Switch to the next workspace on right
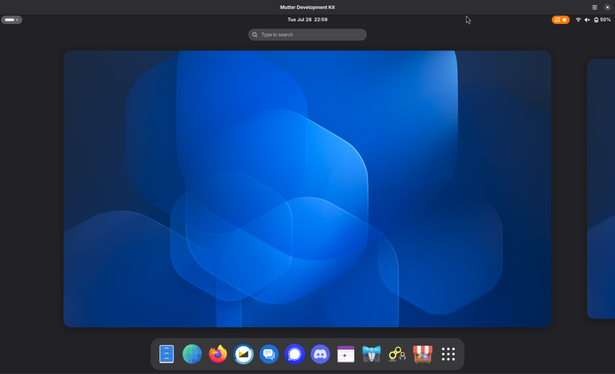This screenshot has height=374, width=615. pos(601,189)
